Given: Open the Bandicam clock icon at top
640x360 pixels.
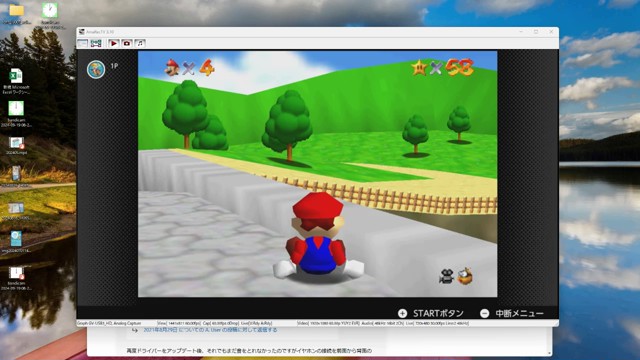Looking at the screenshot, I should (50, 15).
